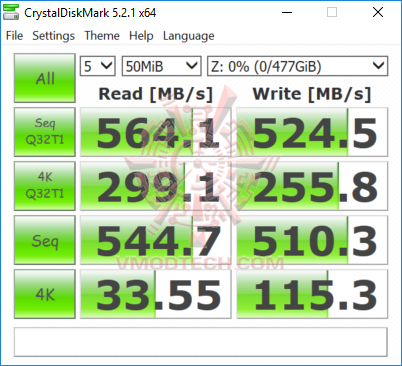The image size is (402, 366).
Task: Run all benchmarks with the All button
Action: click(45, 78)
